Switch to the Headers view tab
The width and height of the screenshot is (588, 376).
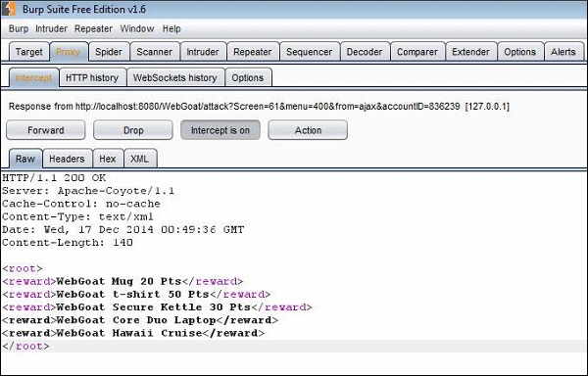[67, 159]
